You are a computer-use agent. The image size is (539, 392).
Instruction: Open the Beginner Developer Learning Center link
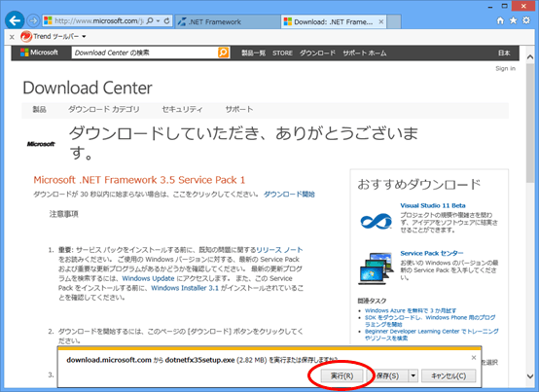click(432, 335)
